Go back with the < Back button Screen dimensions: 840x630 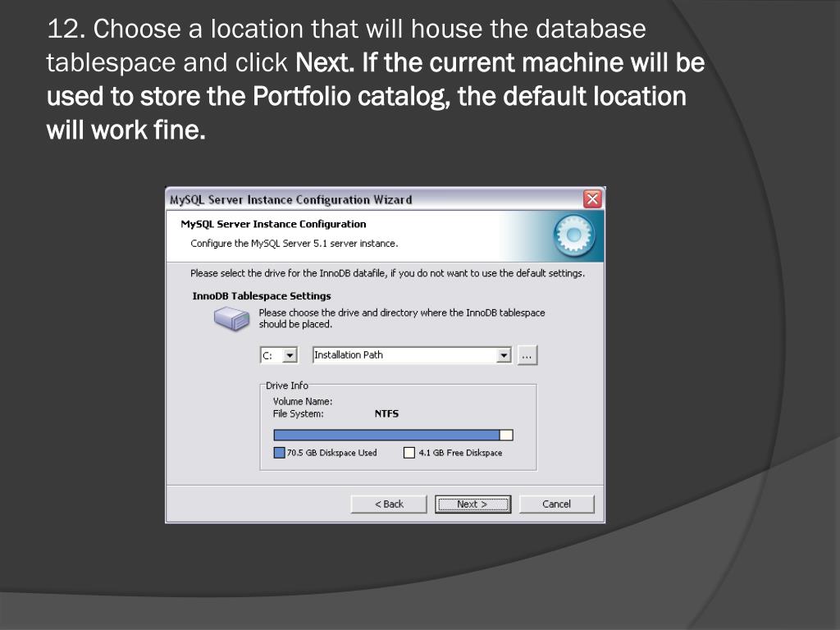[x=389, y=504]
